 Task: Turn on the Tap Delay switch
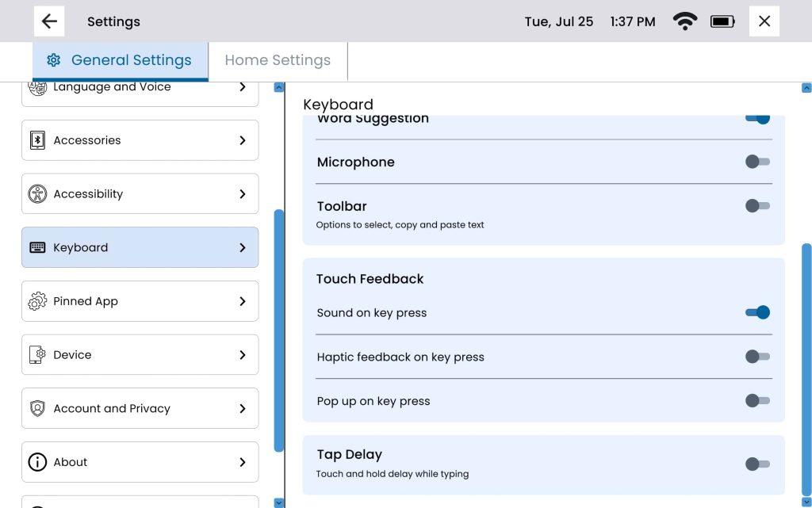[x=757, y=464]
